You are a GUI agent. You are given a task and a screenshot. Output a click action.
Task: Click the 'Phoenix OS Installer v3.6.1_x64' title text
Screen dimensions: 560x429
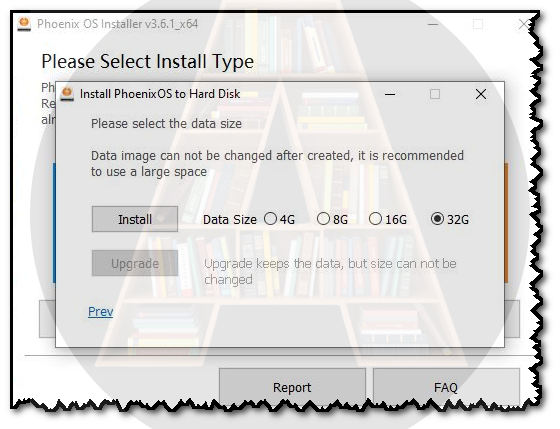[118, 24]
